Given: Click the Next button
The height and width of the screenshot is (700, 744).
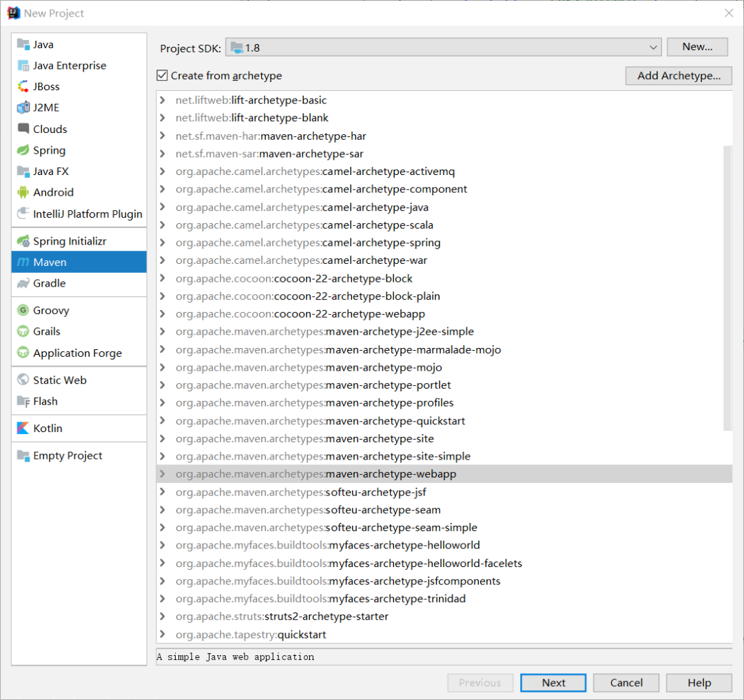Looking at the screenshot, I should [553, 683].
